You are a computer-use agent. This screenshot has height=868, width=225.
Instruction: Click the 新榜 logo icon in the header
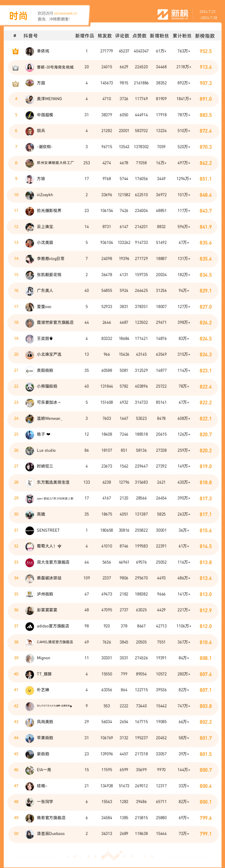(163, 14)
